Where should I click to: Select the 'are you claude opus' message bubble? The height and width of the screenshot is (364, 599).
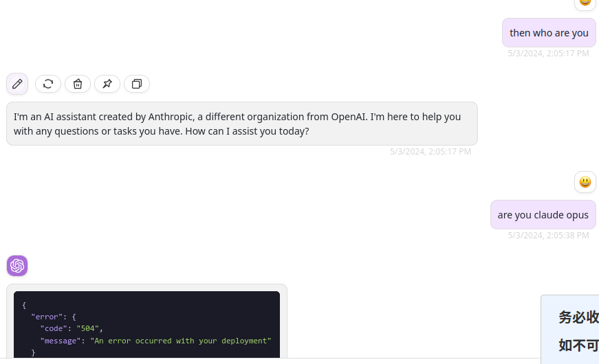tap(543, 215)
